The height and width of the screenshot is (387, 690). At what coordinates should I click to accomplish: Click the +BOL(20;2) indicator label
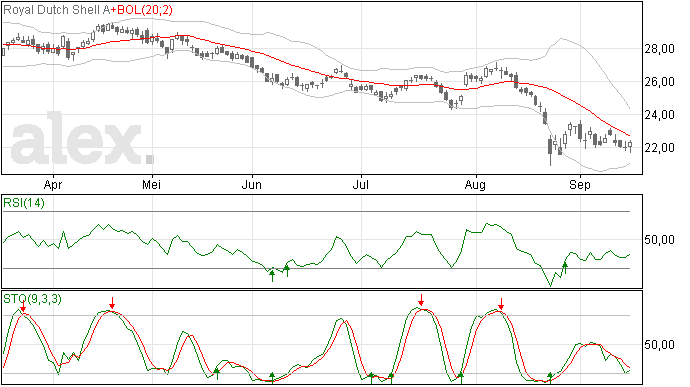pyautogui.click(x=141, y=10)
